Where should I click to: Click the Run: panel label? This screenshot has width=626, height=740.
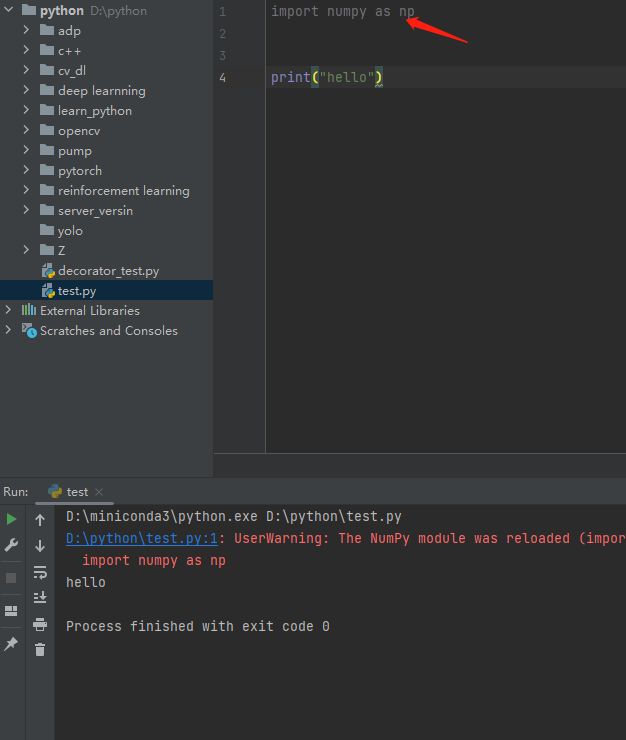pyautogui.click(x=16, y=492)
